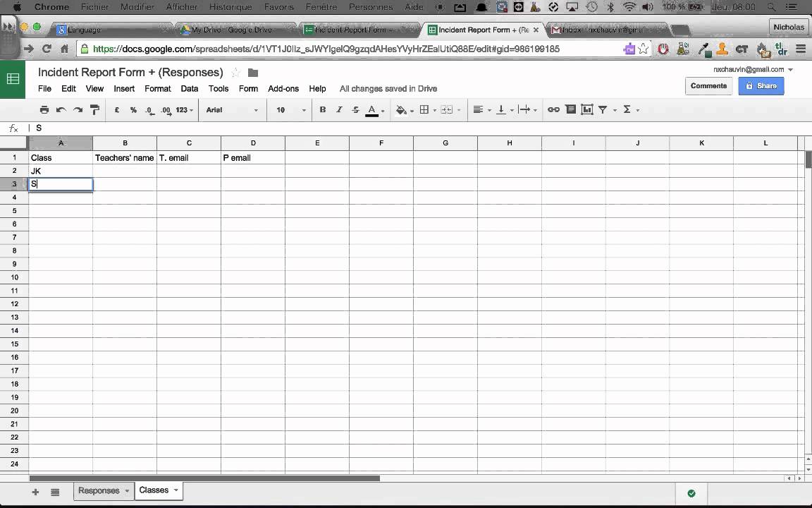Open the Edit menu
This screenshot has width=812, height=508.
tap(68, 89)
